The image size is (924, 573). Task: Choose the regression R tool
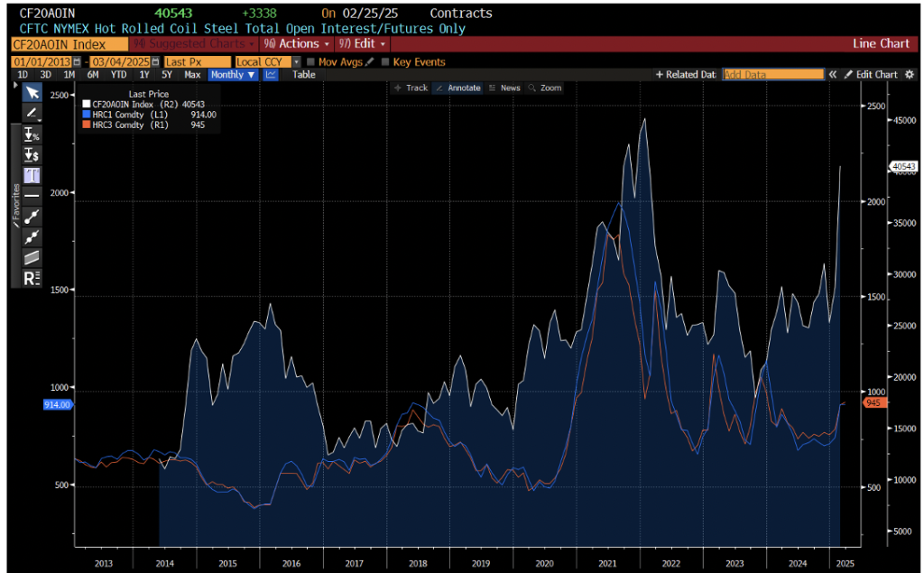point(32,278)
